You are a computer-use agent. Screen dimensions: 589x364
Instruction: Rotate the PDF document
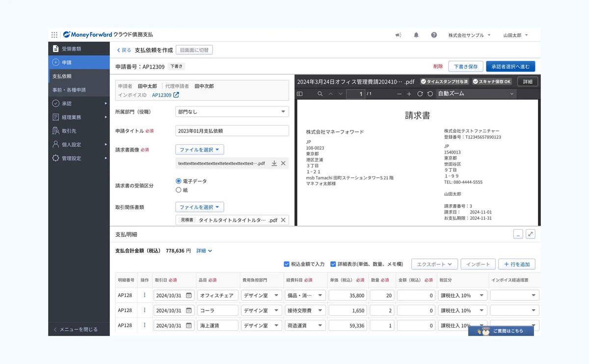click(x=421, y=94)
